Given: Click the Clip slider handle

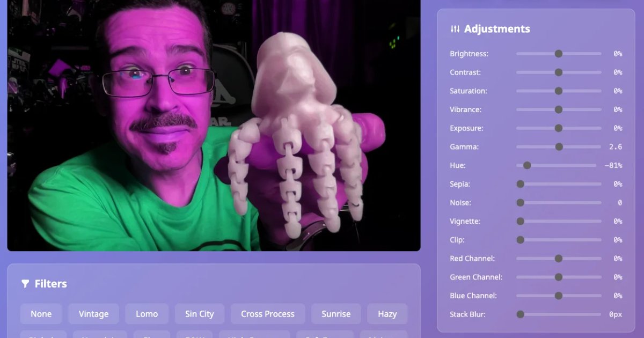Looking at the screenshot, I should point(520,240).
